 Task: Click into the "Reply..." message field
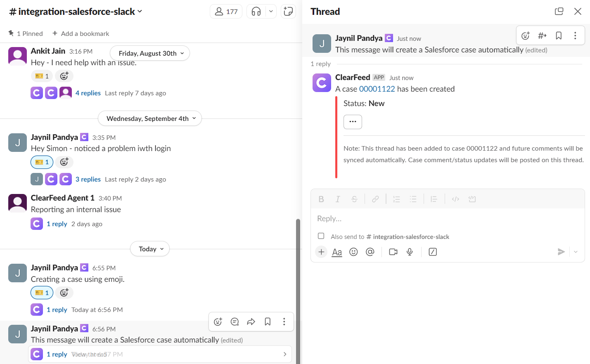click(448, 219)
